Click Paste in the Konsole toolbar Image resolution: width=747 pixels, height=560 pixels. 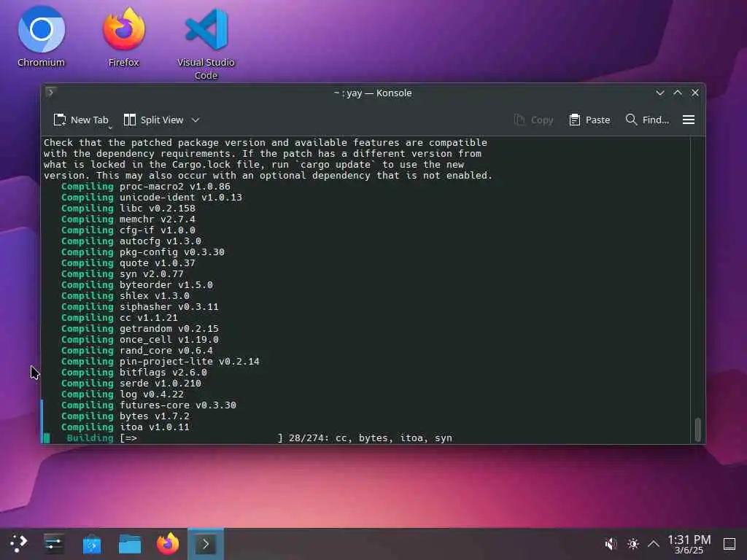pyautogui.click(x=589, y=120)
